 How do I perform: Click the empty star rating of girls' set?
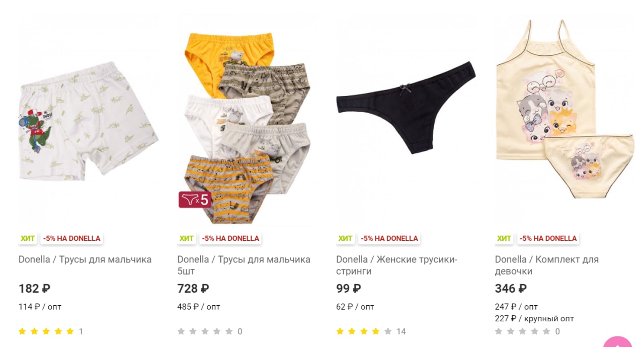click(523, 331)
